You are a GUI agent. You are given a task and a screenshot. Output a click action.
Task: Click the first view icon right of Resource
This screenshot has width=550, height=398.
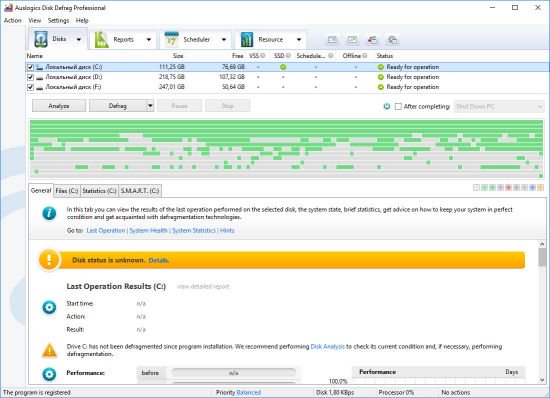click(x=332, y=40)
